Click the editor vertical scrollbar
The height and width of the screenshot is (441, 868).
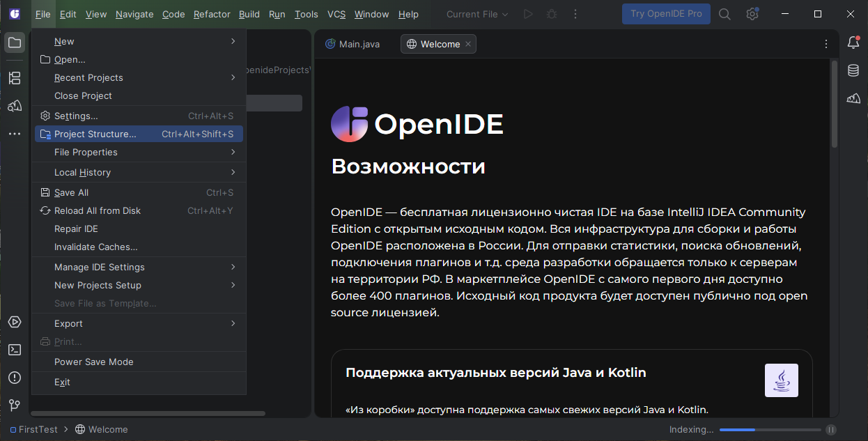coord(835,104)
